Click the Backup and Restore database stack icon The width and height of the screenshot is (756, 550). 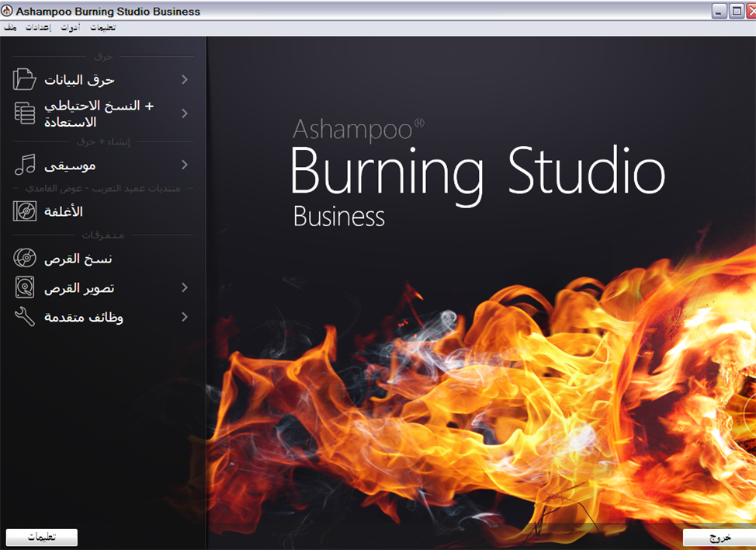pyautogui.click(x=25, y=113)
